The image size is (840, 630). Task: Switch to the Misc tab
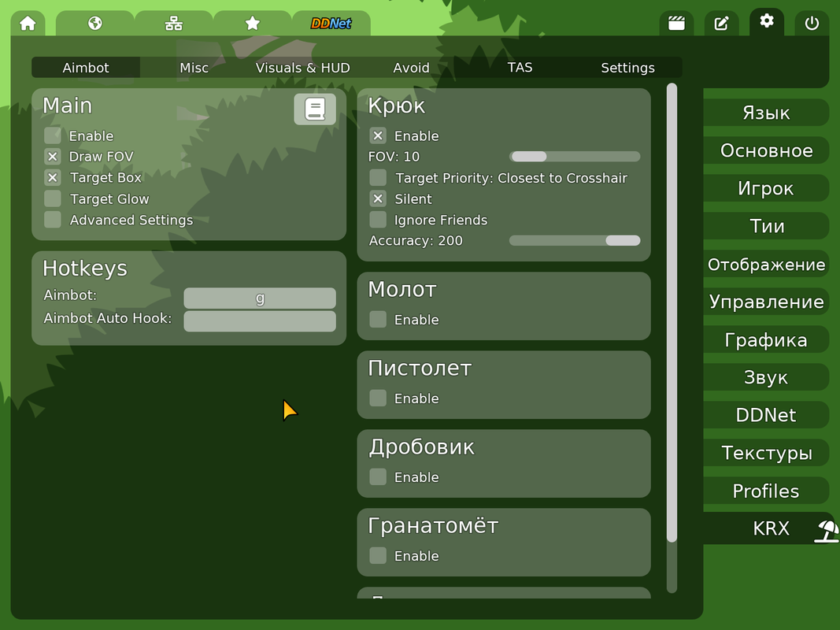click(x=194, y=68)
